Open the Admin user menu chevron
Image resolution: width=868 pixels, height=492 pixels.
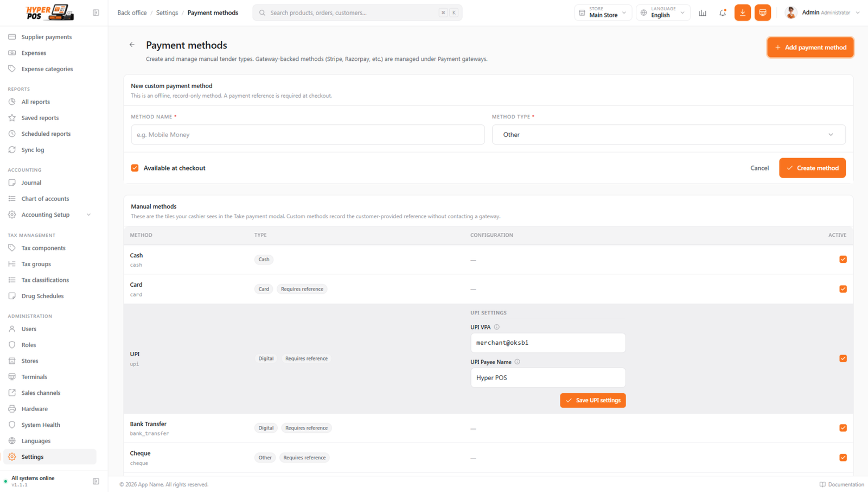coord(858,12)
